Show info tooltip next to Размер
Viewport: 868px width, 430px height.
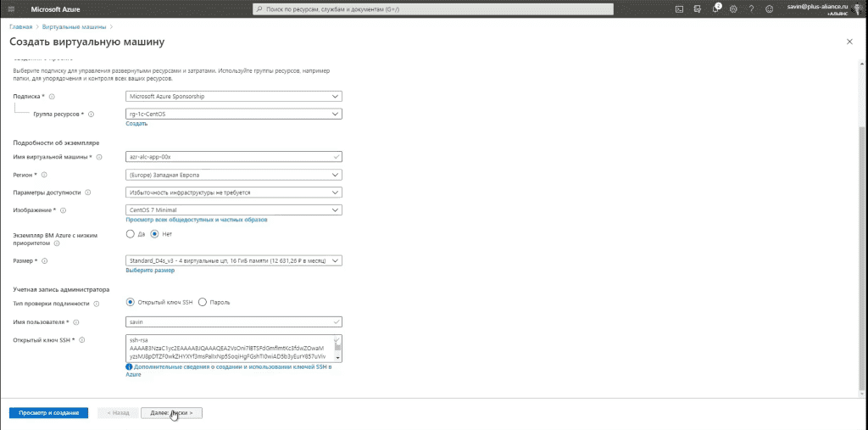45,260
